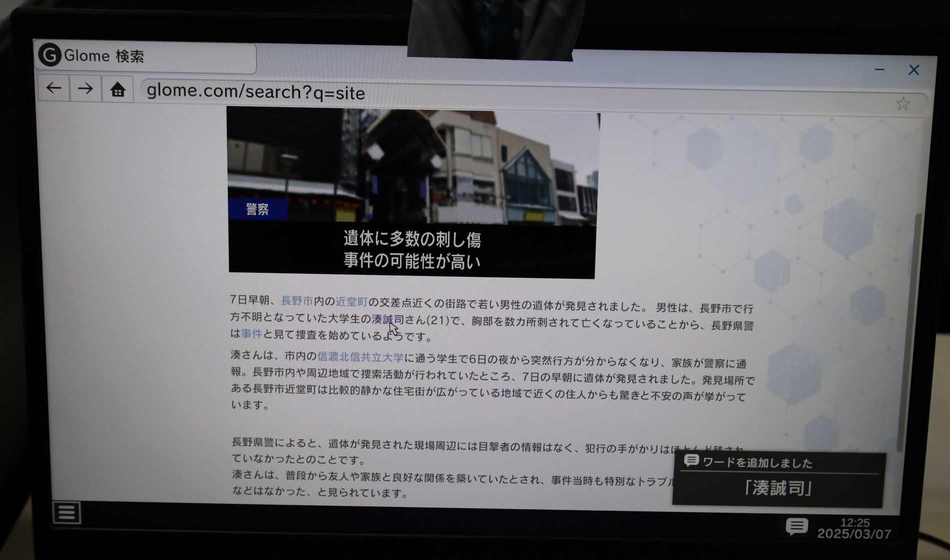
Task: Open the 長野市 link
Action: (297, 301)
